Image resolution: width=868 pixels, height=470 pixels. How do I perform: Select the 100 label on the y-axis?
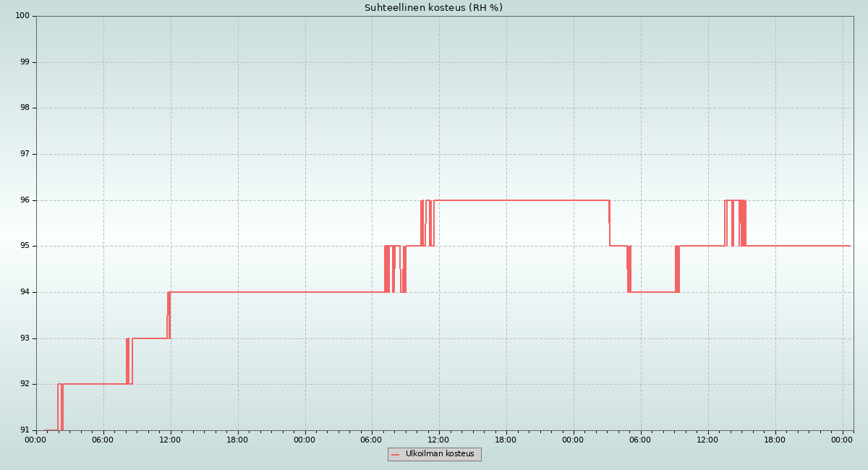click(x=23, y=16)
